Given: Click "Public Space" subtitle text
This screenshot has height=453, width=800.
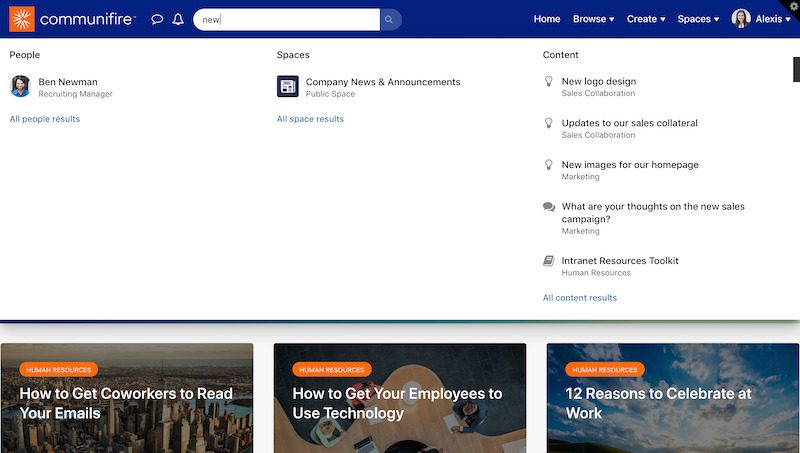Looking at the screenshot, I should 330,94.
